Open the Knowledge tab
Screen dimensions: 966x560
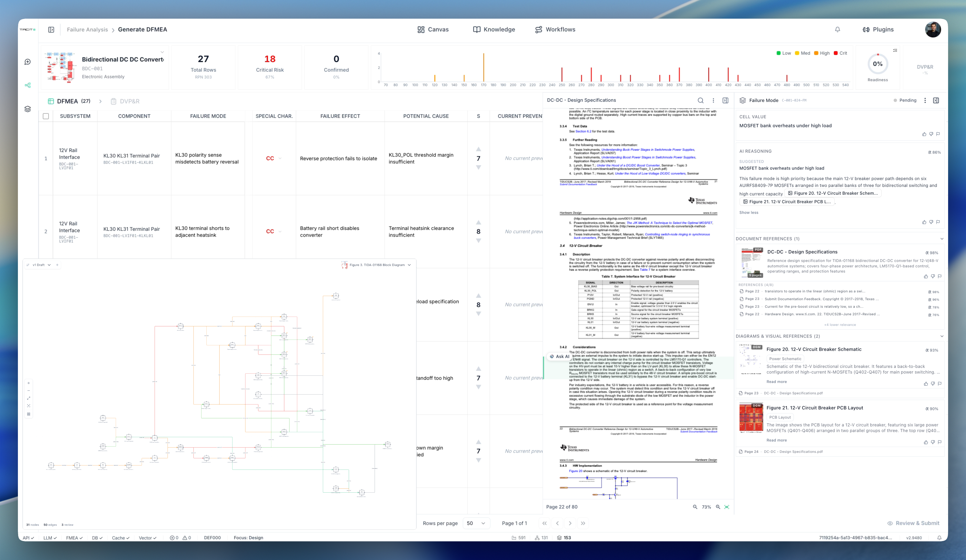click(494, 30)
